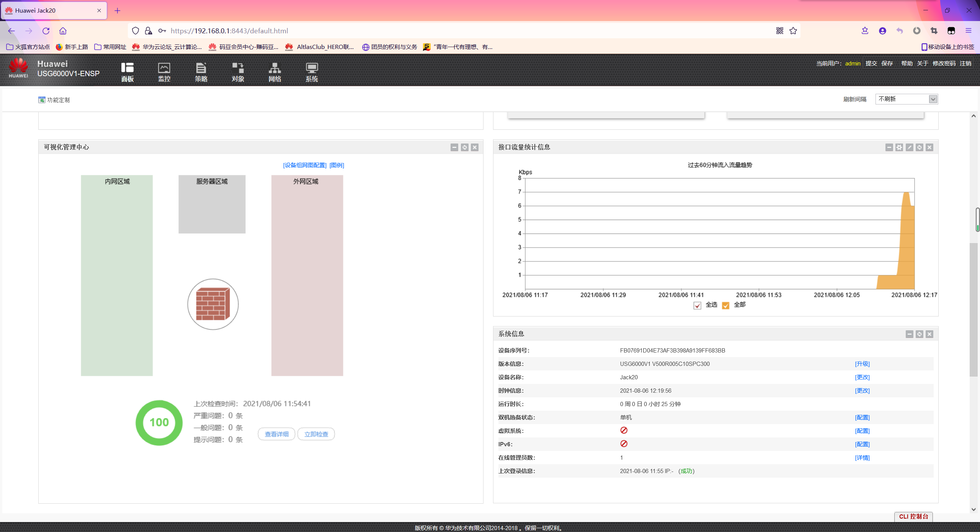Click the 升级 link beside version info

click(x=862, y=364)
